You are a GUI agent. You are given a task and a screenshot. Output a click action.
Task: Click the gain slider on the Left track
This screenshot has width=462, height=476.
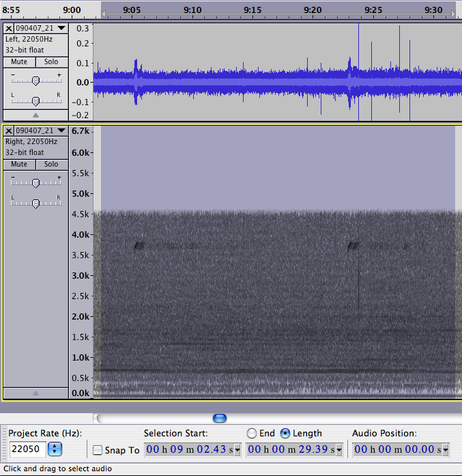[x=35, y=81]
